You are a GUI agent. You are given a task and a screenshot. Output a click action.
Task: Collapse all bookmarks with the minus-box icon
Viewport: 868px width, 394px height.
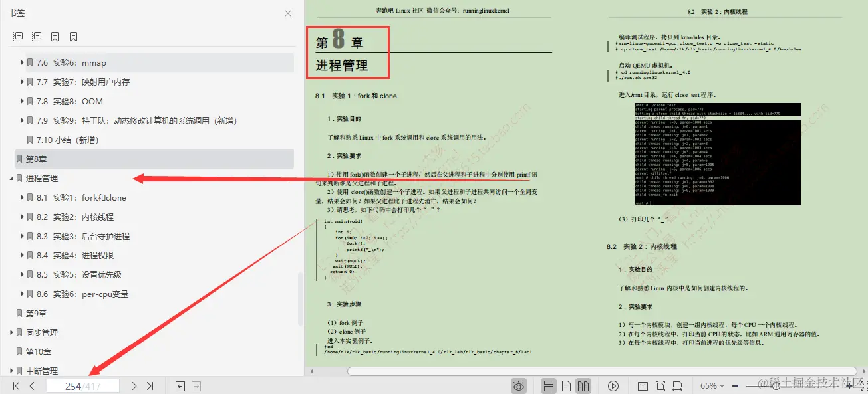[35, 36]
